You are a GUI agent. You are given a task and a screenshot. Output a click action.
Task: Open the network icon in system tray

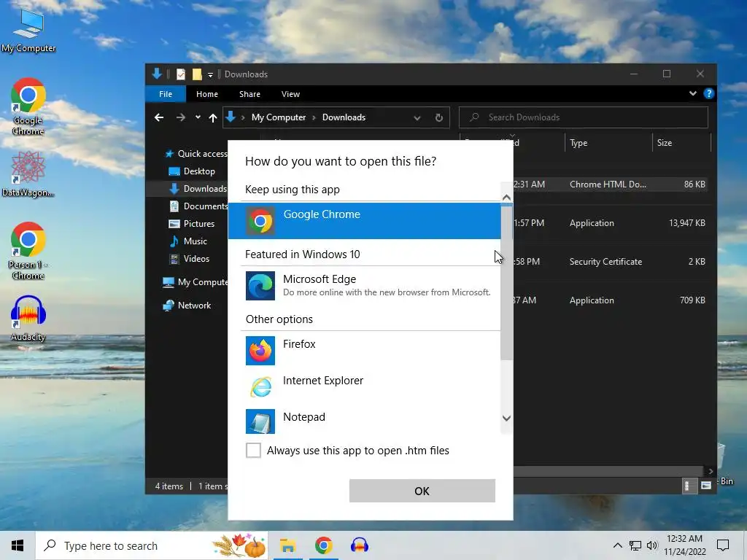click(x=635, y=545)
